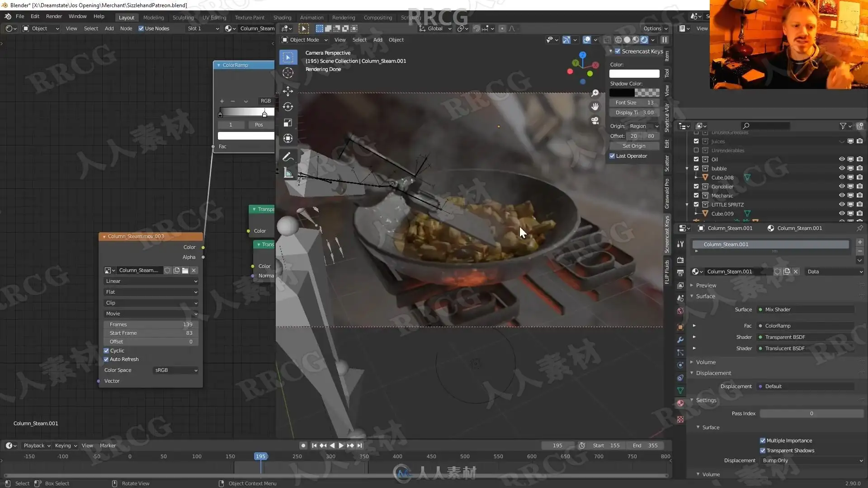Expand the Volume panel in material properties

coord(706,362)
